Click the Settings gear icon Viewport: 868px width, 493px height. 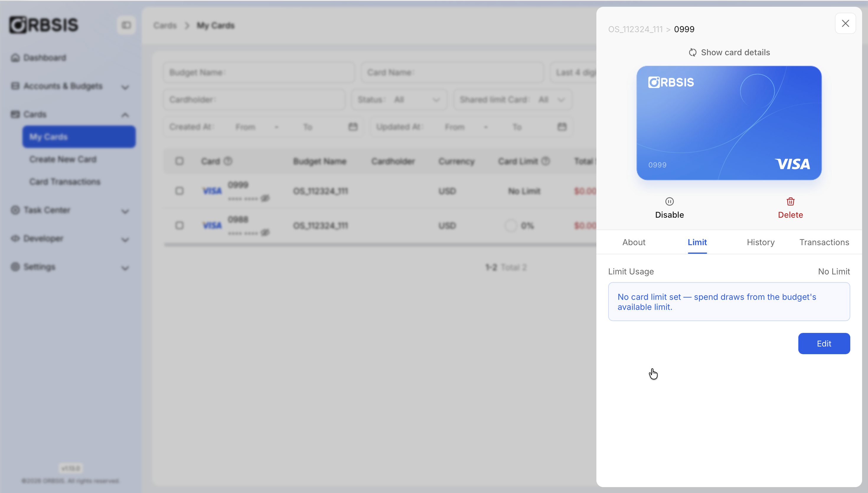[x=15, y=267]
